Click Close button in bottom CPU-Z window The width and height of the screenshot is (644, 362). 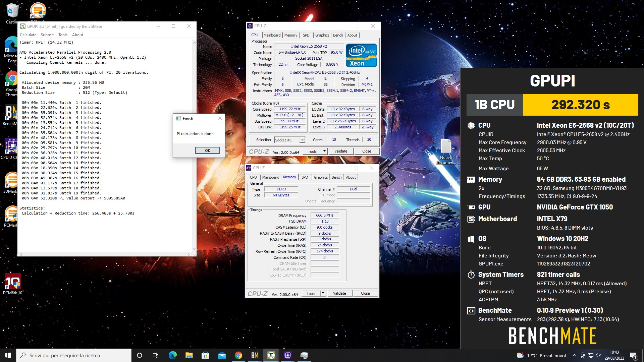(x=365, y=293)
